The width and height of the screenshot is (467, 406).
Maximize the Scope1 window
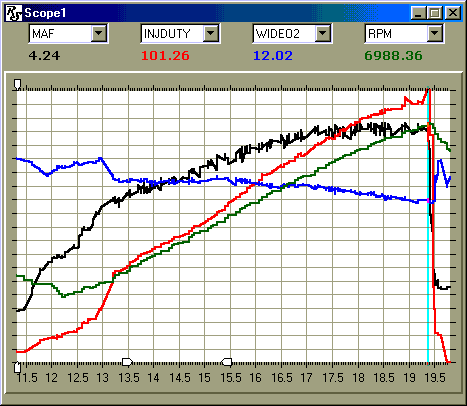coord(434,13)
